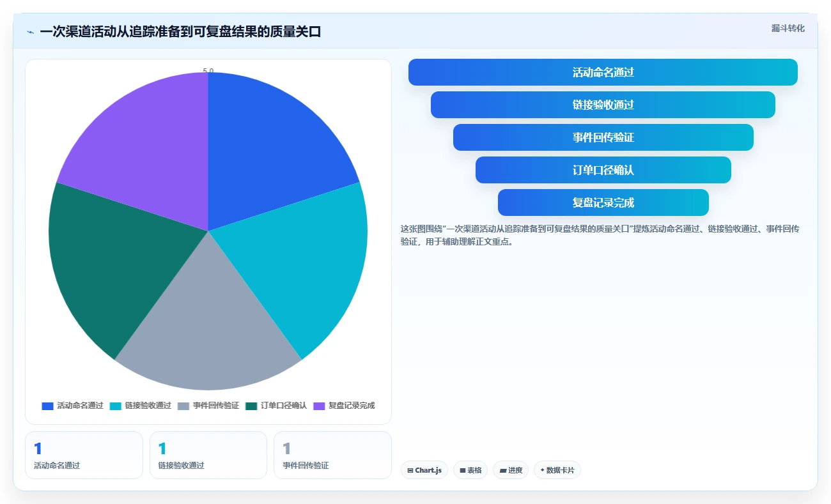Toggle 事件回传验证 legend gray swatch
This screenshot has height=504, width=831.
point(183,406)
